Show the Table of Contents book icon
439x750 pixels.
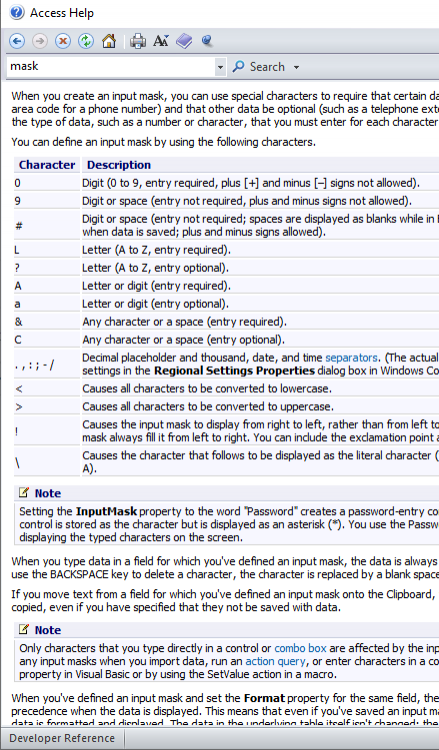click(184, 41)
